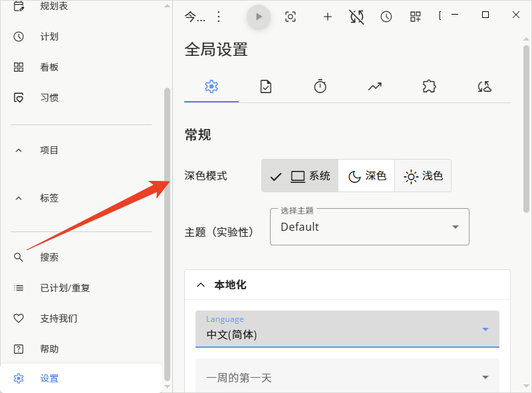Viewport: 532px width, 393px height.
Task: Open 帮助 in the sidebar
Action: click(x=49, y=349)
